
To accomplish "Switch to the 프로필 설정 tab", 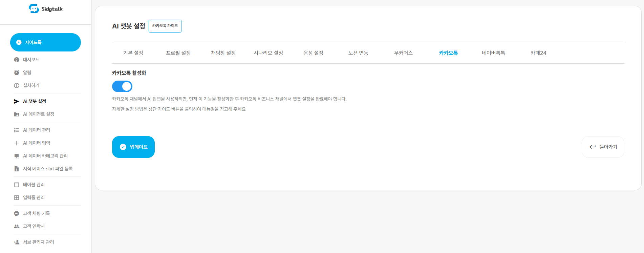I will (x=178, y=53).
